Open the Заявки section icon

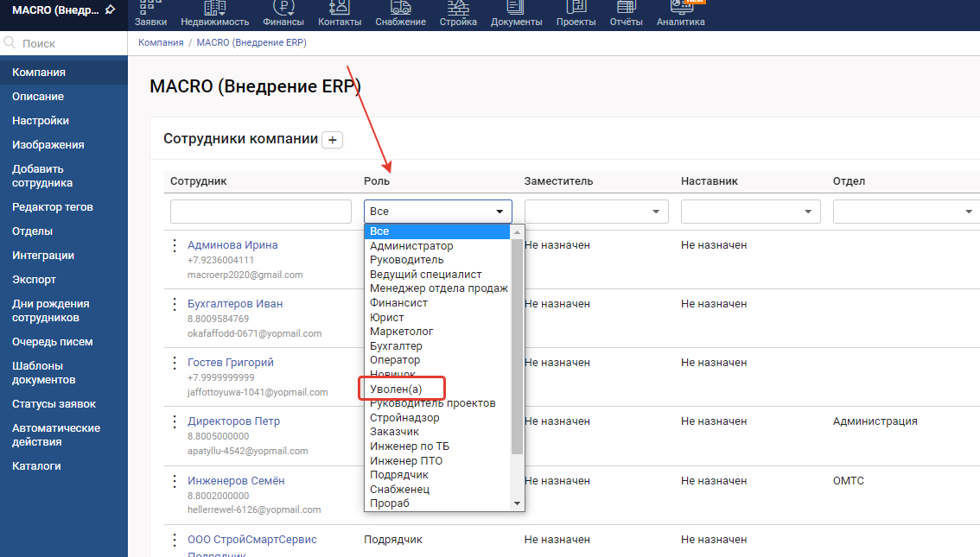pyautogui.click(x=151, y=9)
